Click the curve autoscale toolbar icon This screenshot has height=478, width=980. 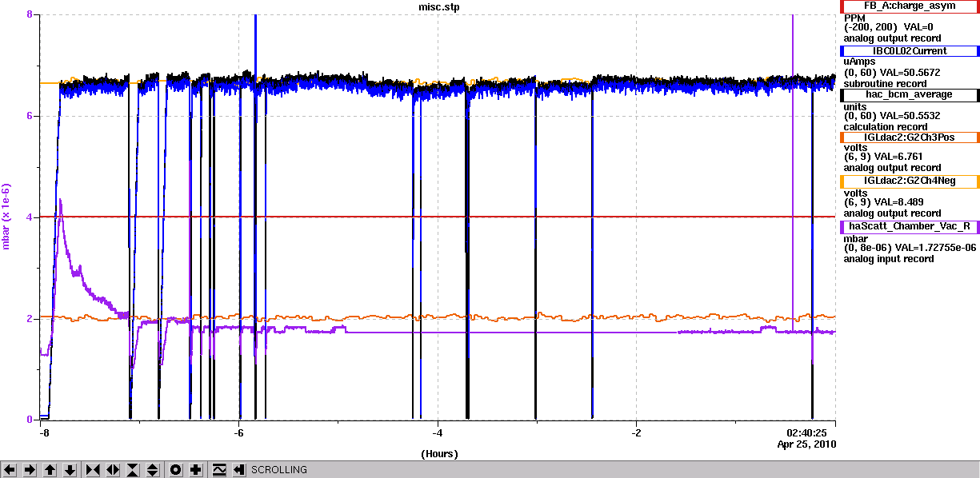pyautogui.click(x=219, y=470)
